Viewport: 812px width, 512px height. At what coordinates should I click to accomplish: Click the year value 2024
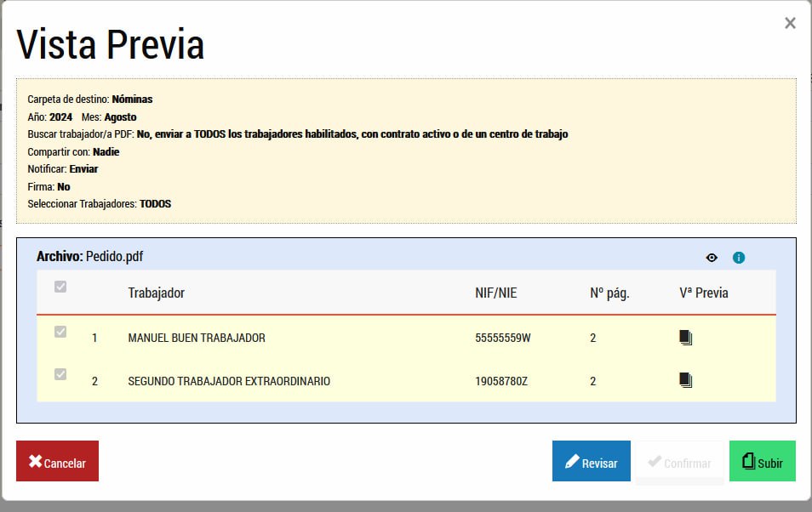tap(60, 117)
